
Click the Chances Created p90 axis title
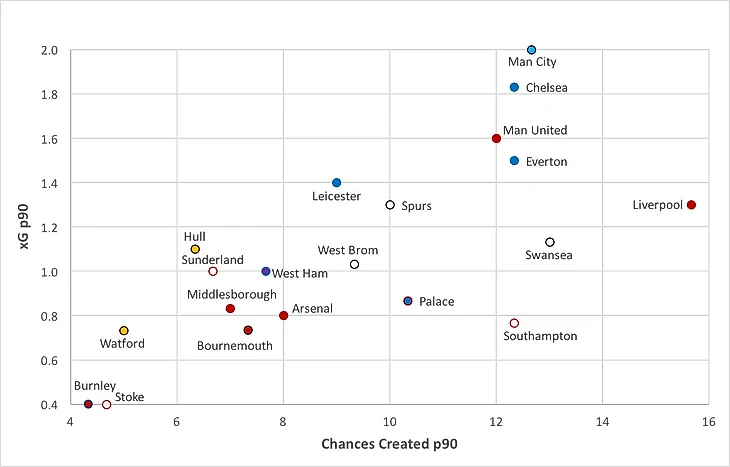[x=389, y=444]
